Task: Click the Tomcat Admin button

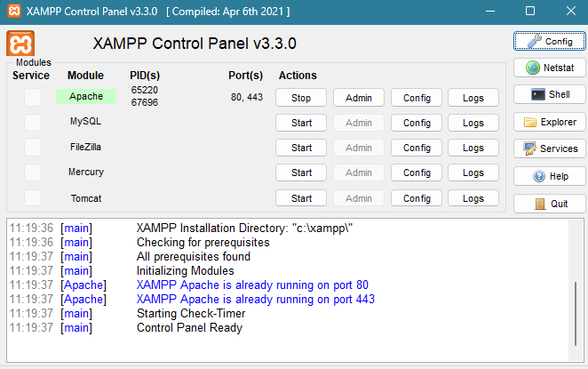Action: point(359,198)
